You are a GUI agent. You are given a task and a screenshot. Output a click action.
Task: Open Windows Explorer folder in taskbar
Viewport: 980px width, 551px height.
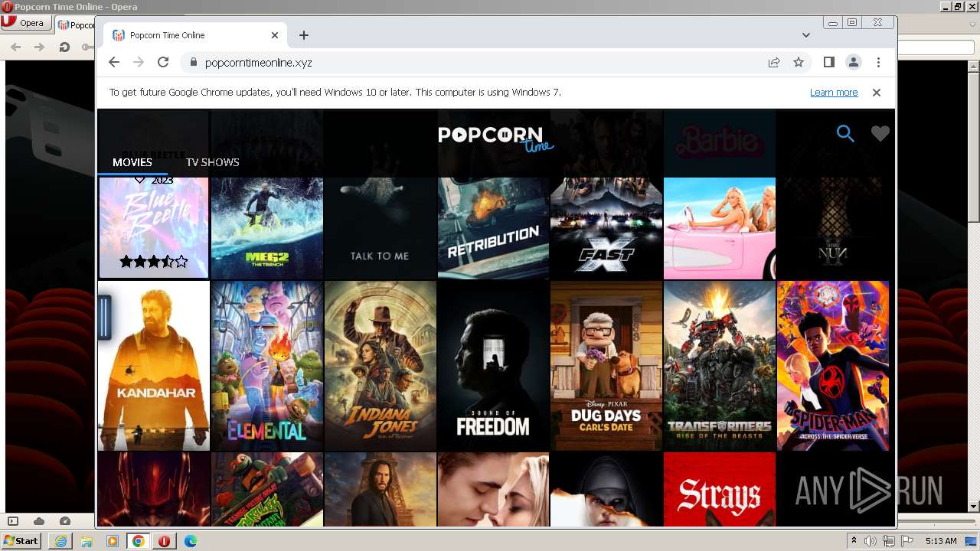tap(87, 541)
